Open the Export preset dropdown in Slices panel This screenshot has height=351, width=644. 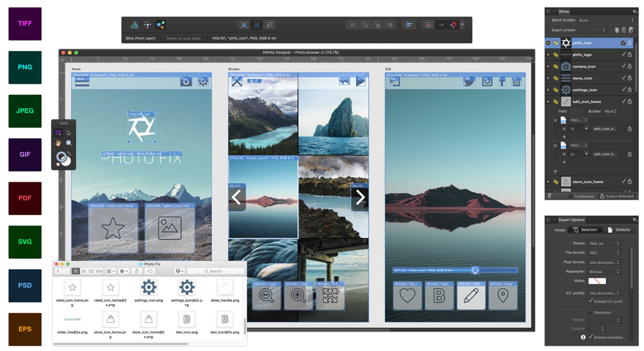click(x=592, y=30)
